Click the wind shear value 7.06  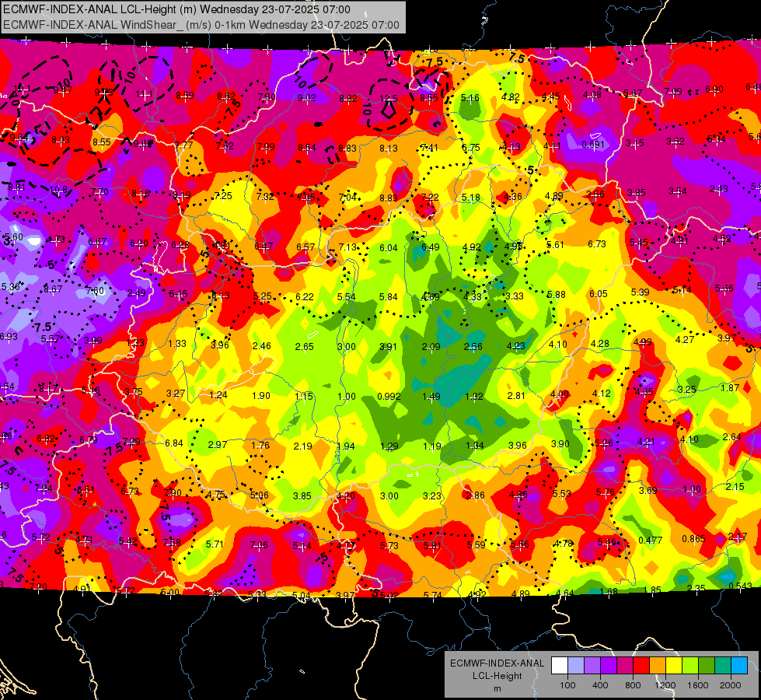pos(259,545)
